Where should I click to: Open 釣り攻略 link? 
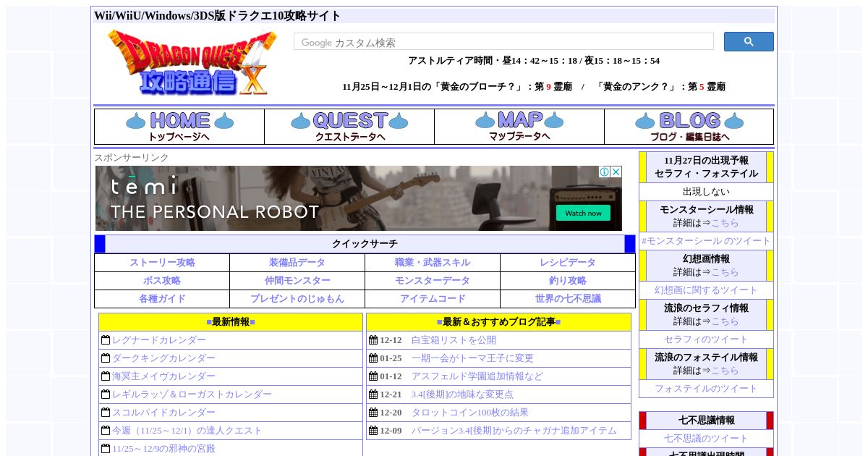click(x=568, y=281)
